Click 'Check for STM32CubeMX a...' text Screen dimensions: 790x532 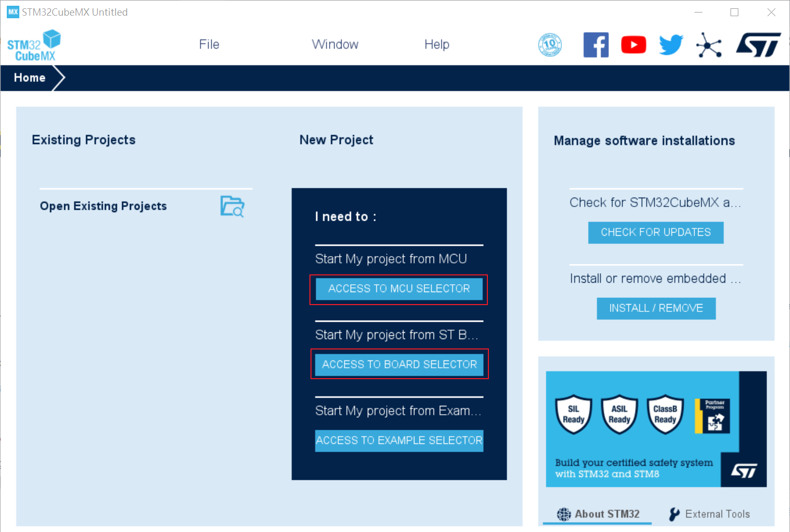pos(655,203)
